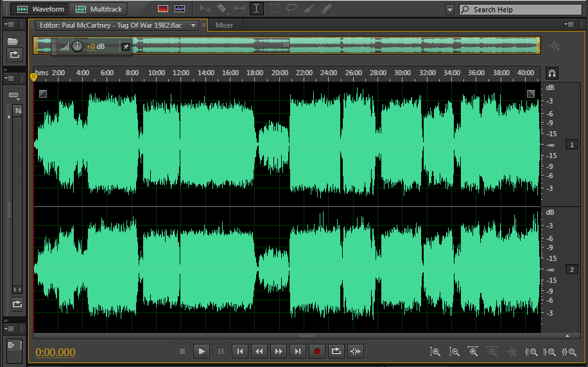This screenshot has width=588, height=367.
Task: Open the second left panel options menu
Action: 9,78
